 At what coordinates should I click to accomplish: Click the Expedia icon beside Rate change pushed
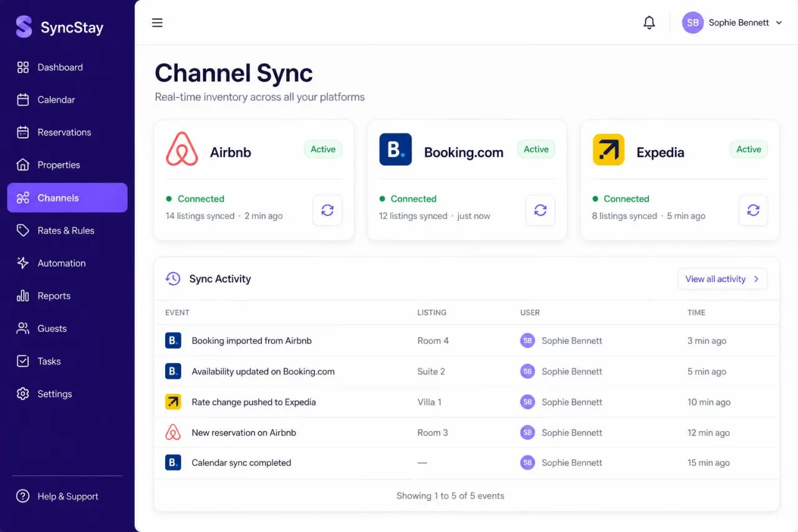(x=173, y=402)
